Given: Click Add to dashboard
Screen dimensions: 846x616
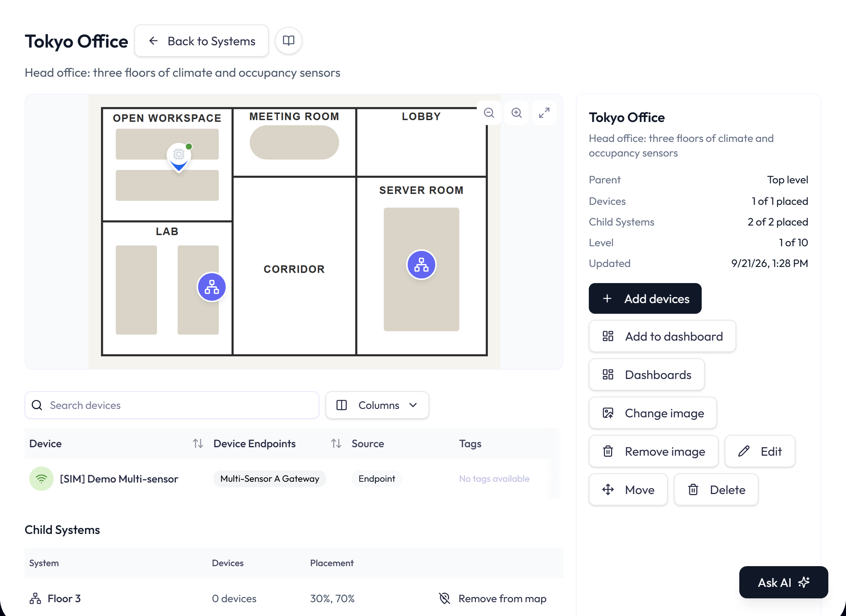Looking at the screenshot, I should [x=662, y=336].
